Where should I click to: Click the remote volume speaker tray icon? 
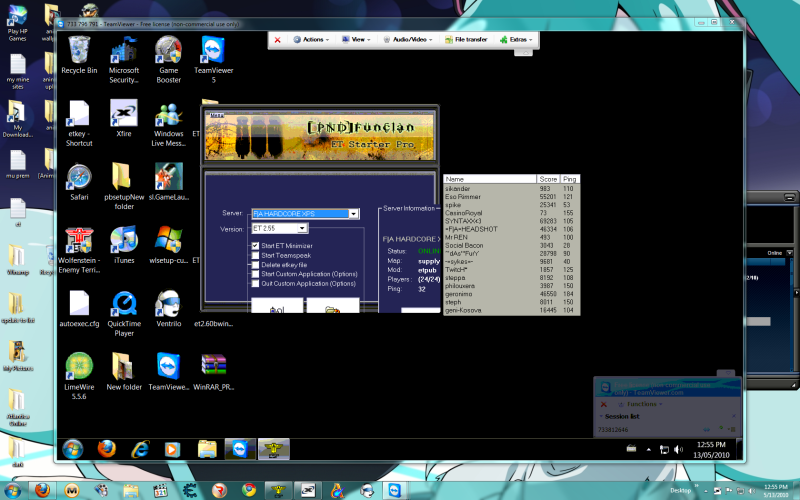679,449
